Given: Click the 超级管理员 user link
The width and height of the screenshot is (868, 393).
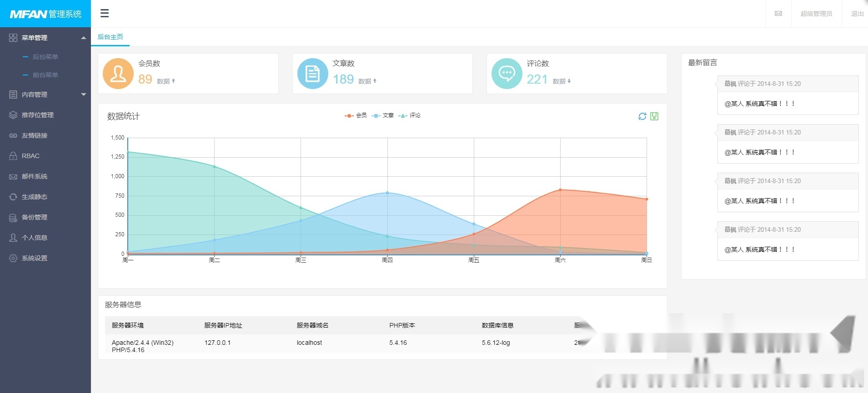Looking at the screenshot, I should [x=816, y=14].
